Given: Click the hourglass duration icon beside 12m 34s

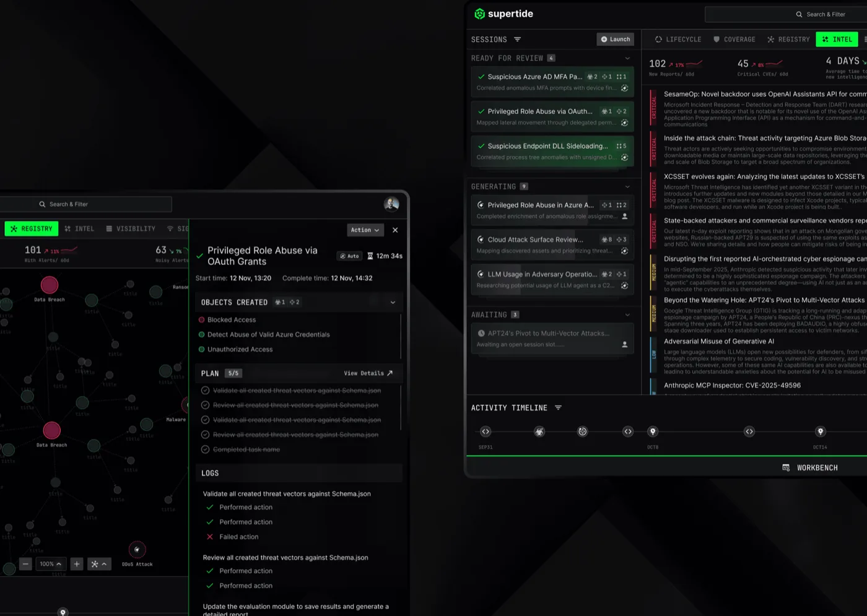Looking at the screenshot, I should pyautogui.click(x=370, y=256).
